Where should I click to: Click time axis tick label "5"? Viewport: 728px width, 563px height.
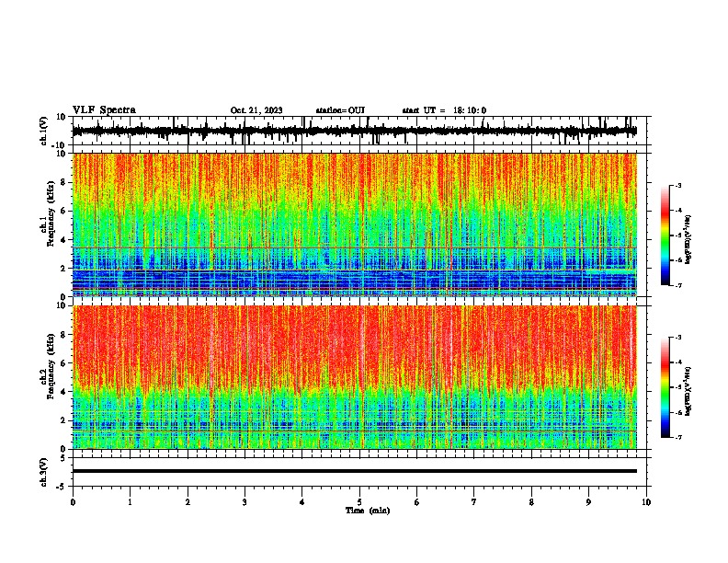tap(359, 502)
